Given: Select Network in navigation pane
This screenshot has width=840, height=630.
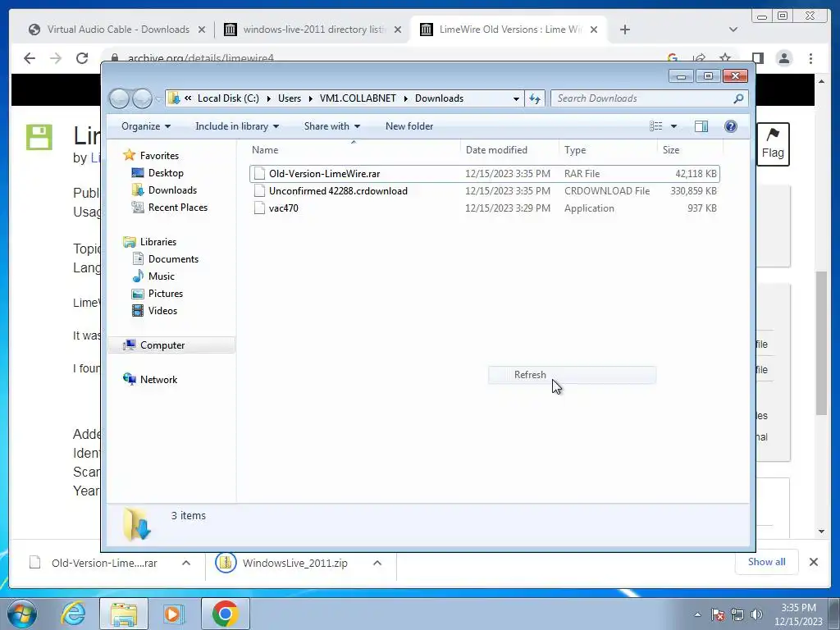Looking at the screenshot, I should coord(158,379).
